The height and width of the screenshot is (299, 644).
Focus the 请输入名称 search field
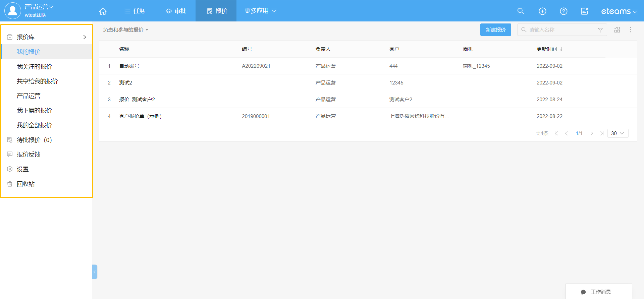point(559,30)
